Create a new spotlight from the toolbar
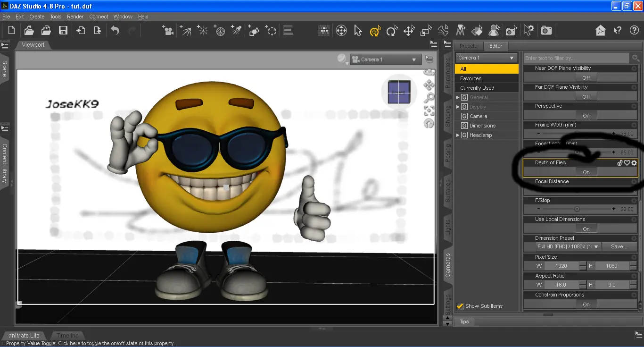644x347 pixels. tap(237, 31)
